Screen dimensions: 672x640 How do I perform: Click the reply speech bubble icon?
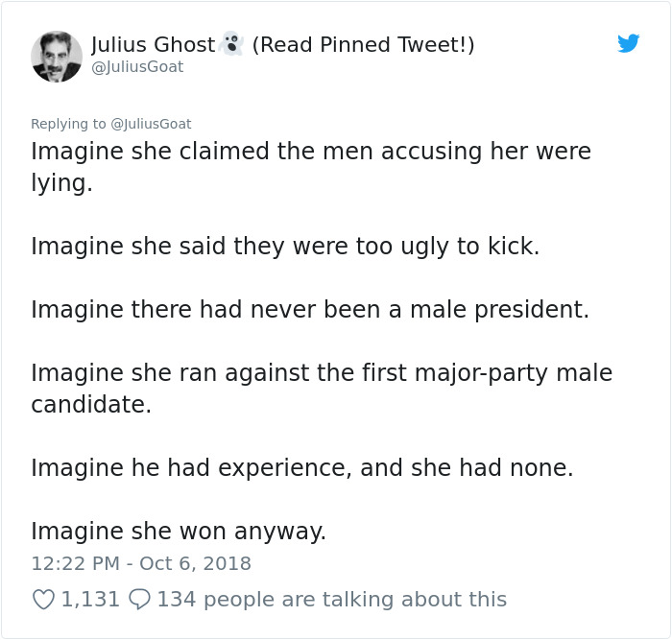tap(139, 600)
